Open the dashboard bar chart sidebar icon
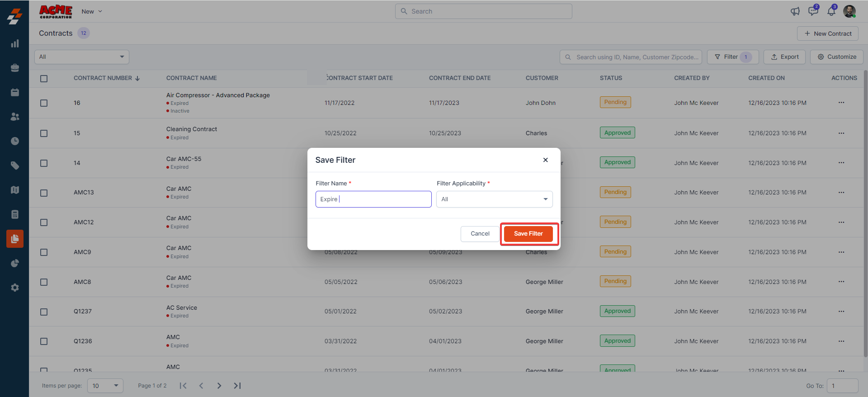 (15, 44)
